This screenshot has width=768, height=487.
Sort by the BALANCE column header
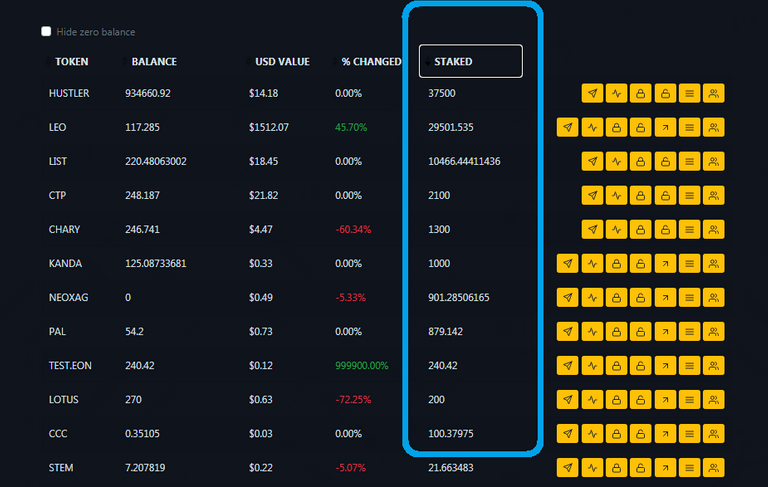pos(154,62)
